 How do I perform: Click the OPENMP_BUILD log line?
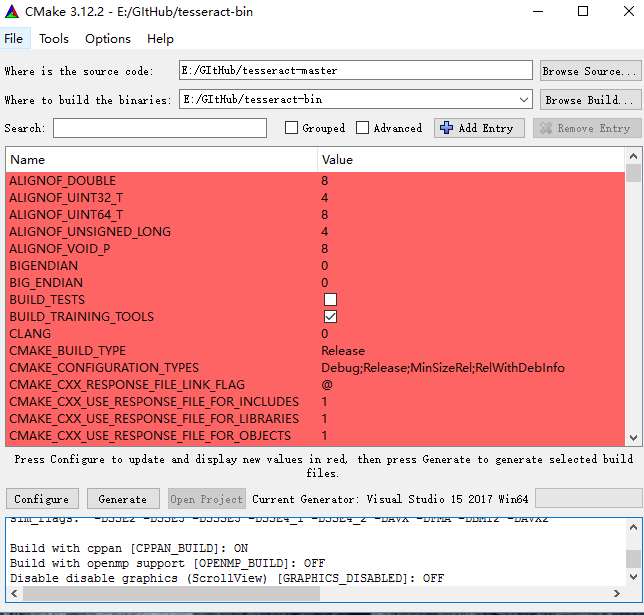168,563
